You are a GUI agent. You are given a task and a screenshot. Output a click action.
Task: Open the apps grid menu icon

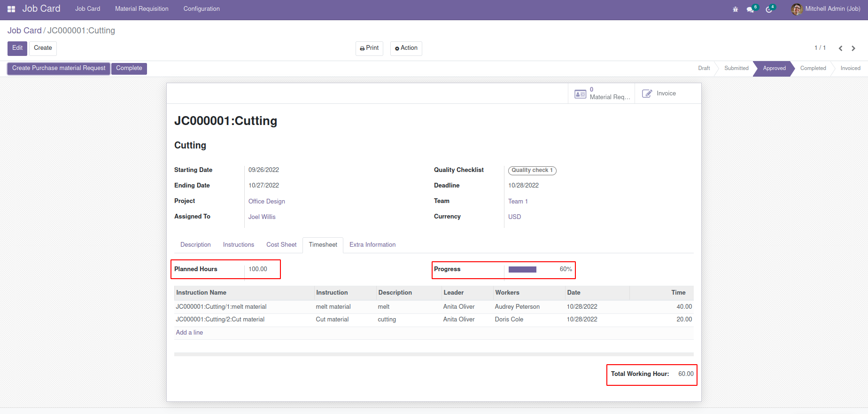coord(11,9)
